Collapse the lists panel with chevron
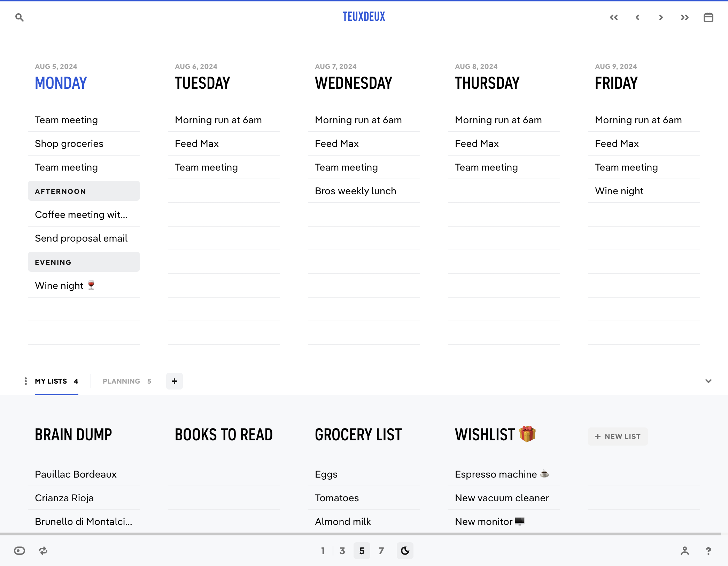 tap(708, 381)
